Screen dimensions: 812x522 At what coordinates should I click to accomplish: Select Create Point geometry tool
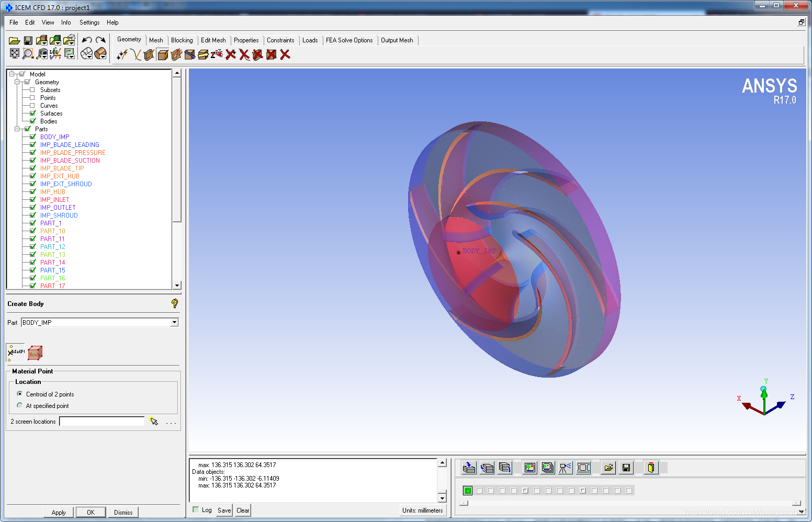click(122, 54)
